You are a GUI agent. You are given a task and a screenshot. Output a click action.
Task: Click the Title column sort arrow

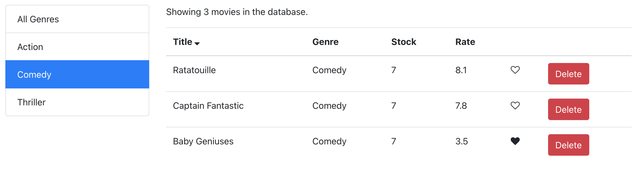point(197,43)
